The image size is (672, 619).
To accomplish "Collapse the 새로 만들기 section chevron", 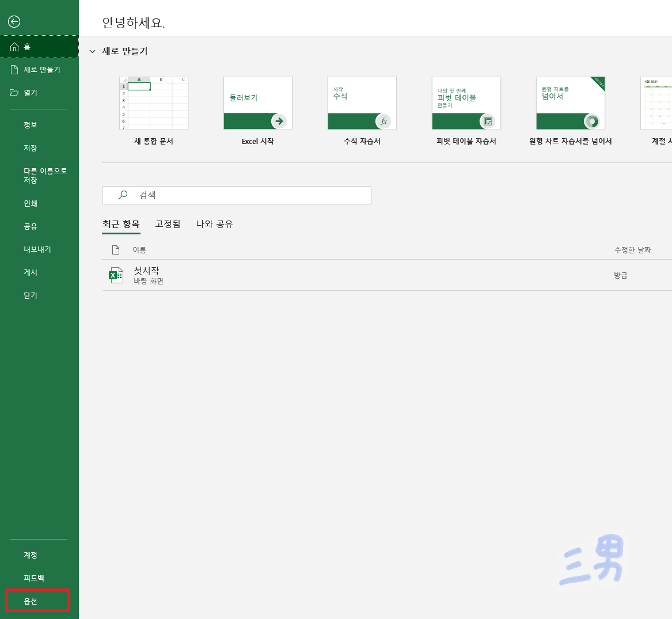I will [92, 51].
